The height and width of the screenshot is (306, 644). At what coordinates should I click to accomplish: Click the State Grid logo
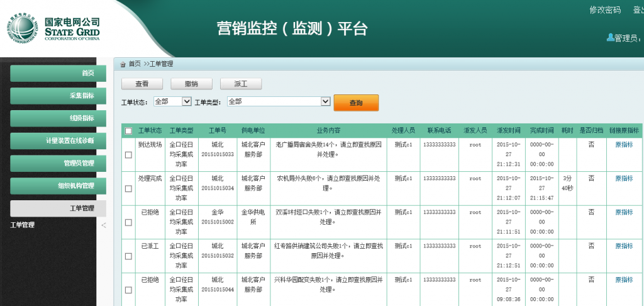pos(53,29)
